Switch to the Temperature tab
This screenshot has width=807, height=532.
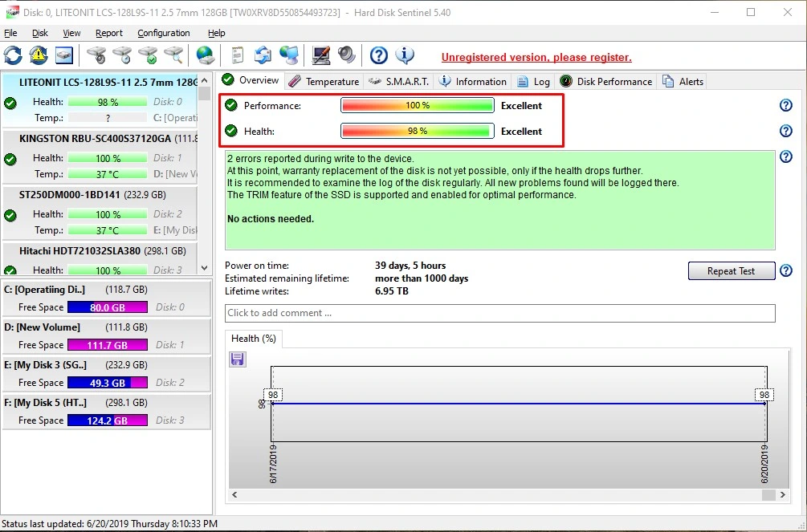324,81
